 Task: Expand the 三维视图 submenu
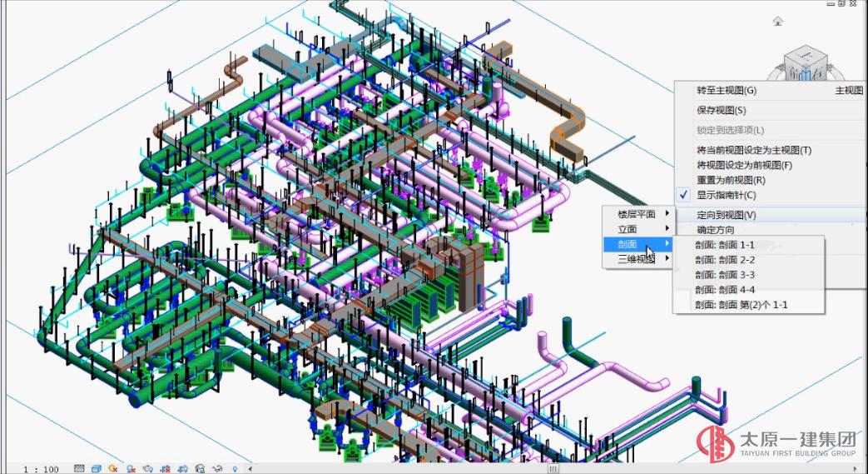[637, 259]
